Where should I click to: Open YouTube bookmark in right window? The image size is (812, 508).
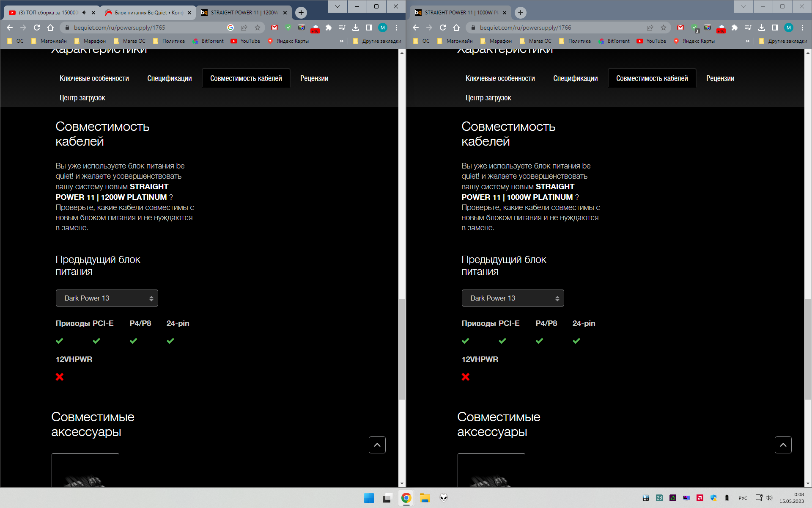(x=651, y=41)
